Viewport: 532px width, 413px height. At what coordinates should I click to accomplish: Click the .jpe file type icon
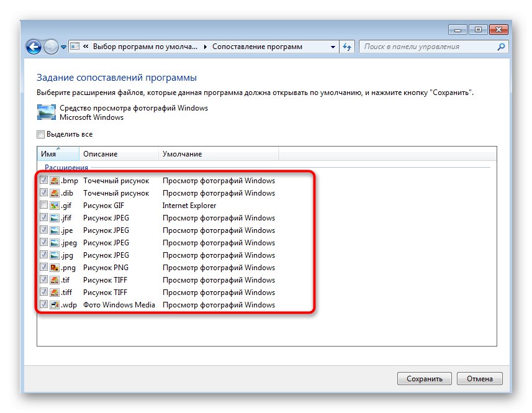(x=54, y=230)
